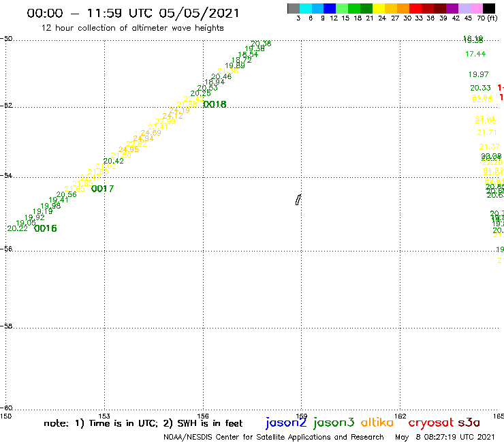Click the note about UTC and feet
Viewport: 504px width, 443px height.
click(x=143, y=423)
